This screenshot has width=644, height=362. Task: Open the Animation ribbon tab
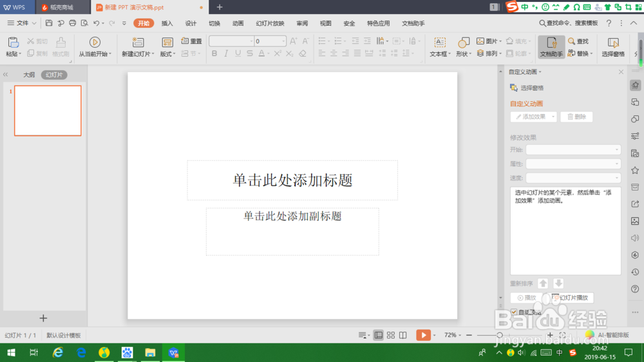point(238,23)
